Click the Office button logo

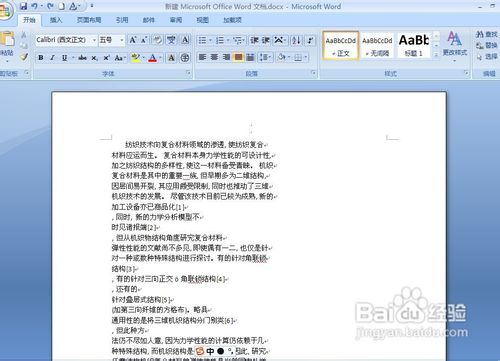(6, 10)
